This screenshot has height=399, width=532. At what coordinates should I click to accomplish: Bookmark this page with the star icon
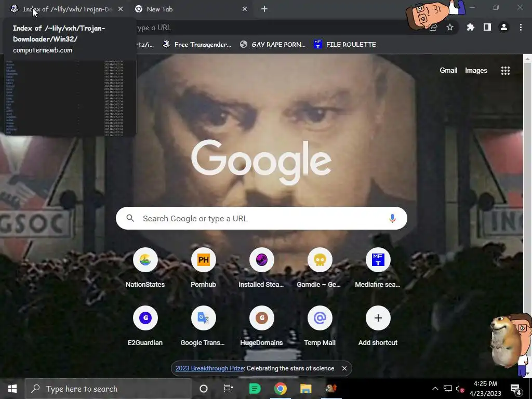(450, 28)
